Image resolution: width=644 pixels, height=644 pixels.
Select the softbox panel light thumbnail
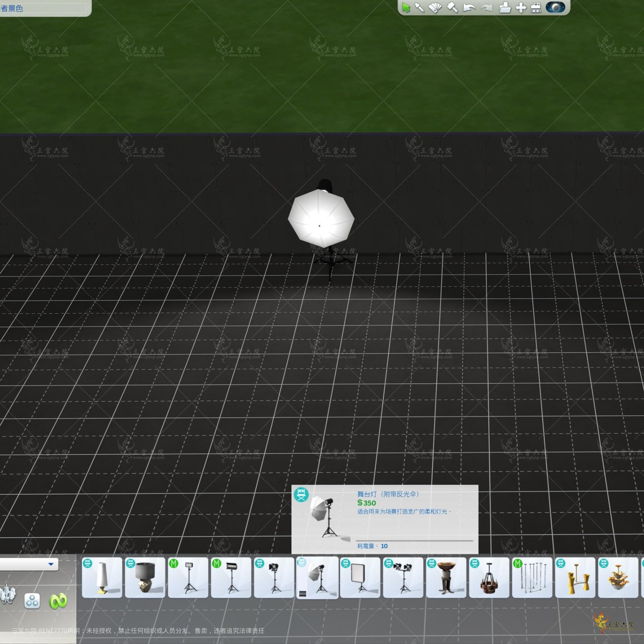[x=360, y=578]
